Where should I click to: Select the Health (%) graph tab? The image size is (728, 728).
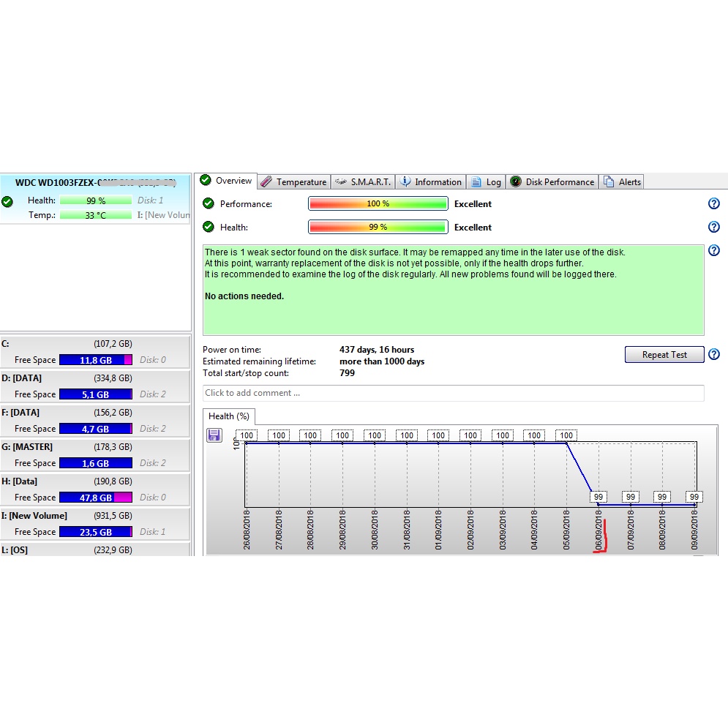point(228,416)
